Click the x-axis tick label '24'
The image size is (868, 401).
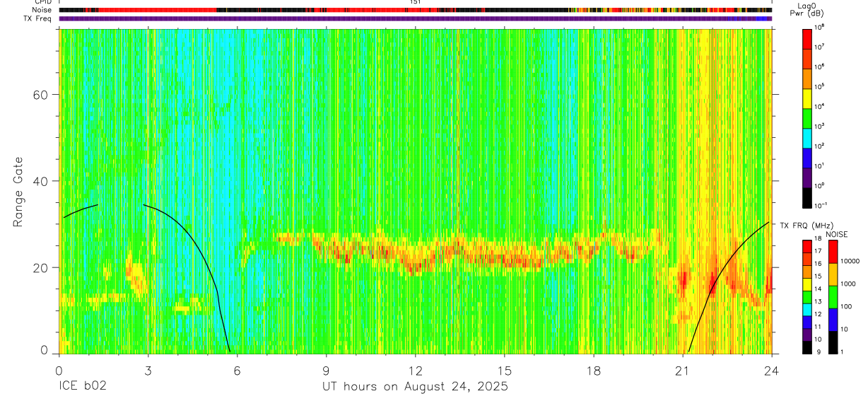771,369
